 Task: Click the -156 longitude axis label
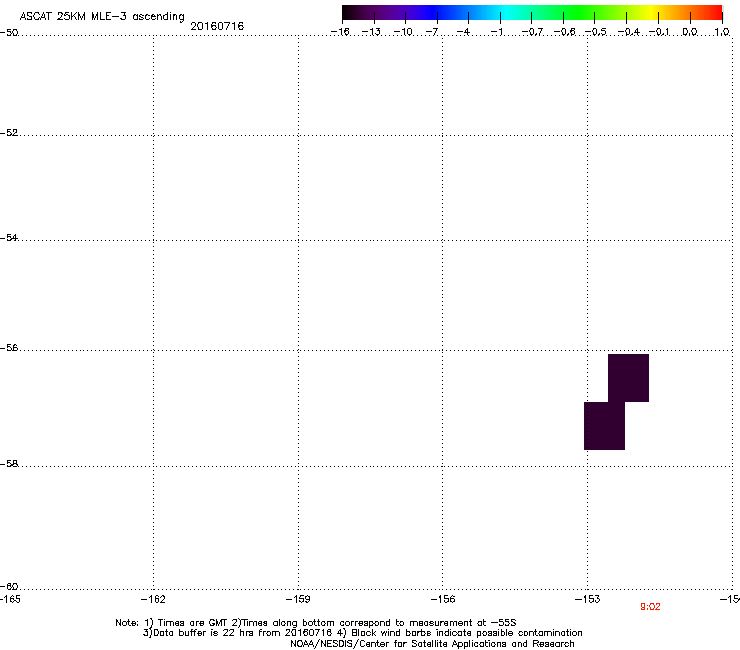pos(443,599)
